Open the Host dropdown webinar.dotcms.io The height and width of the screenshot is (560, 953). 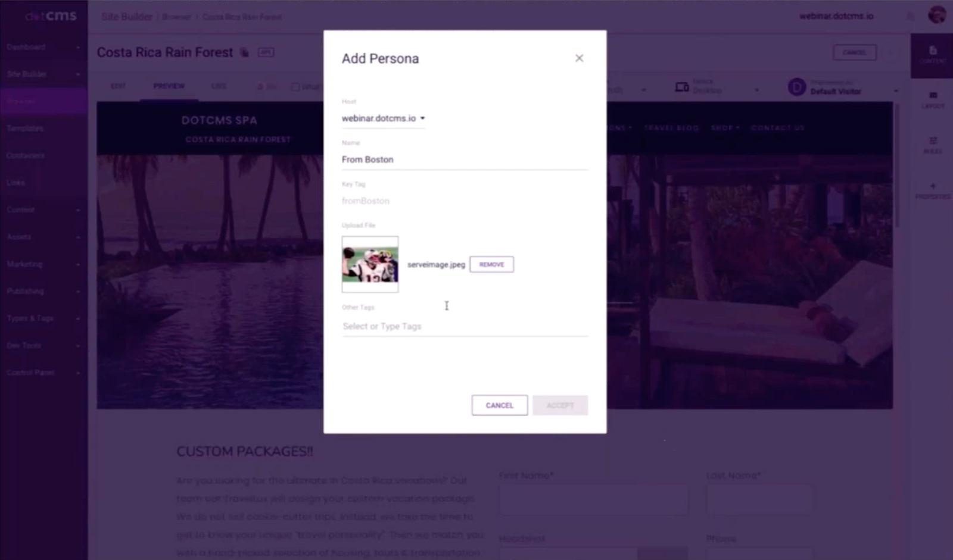[x=384, y=118]
